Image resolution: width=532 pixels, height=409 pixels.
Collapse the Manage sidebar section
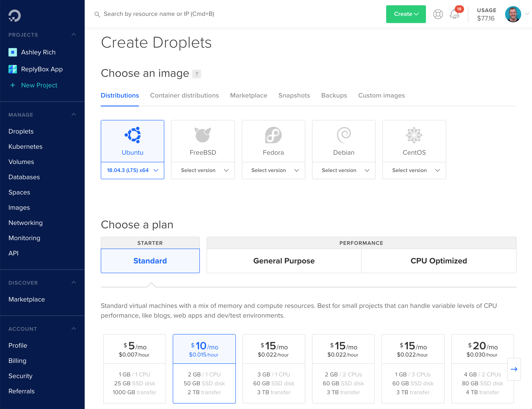(x=73, y=115)
